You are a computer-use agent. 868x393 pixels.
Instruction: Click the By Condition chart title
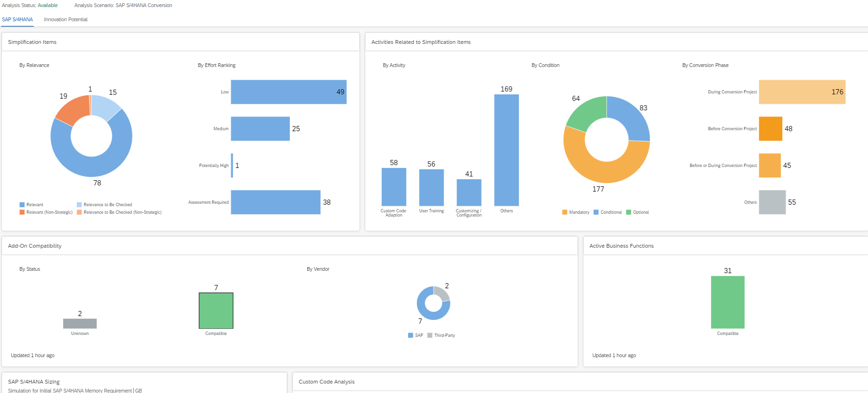[546, 65]
